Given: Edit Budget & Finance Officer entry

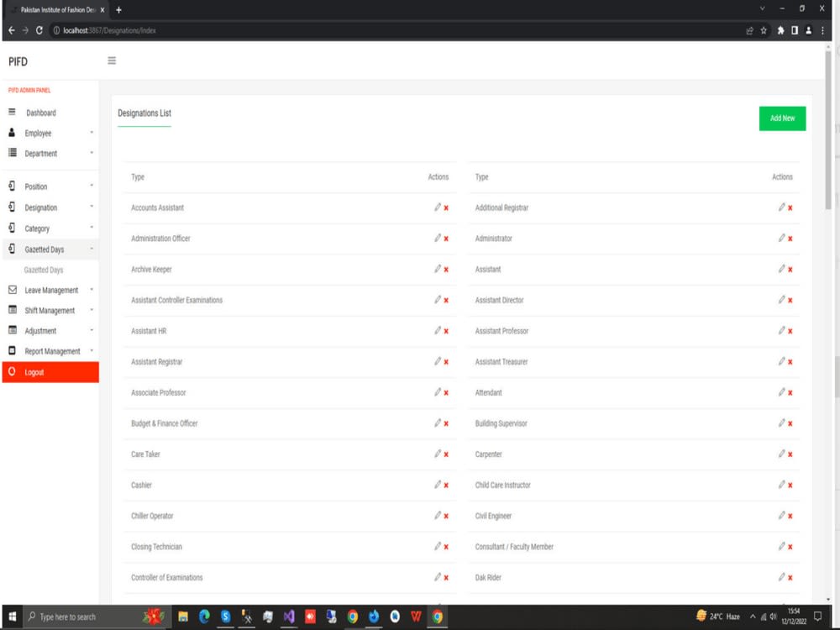Looking at the screenshot, I should coord(438,423).
